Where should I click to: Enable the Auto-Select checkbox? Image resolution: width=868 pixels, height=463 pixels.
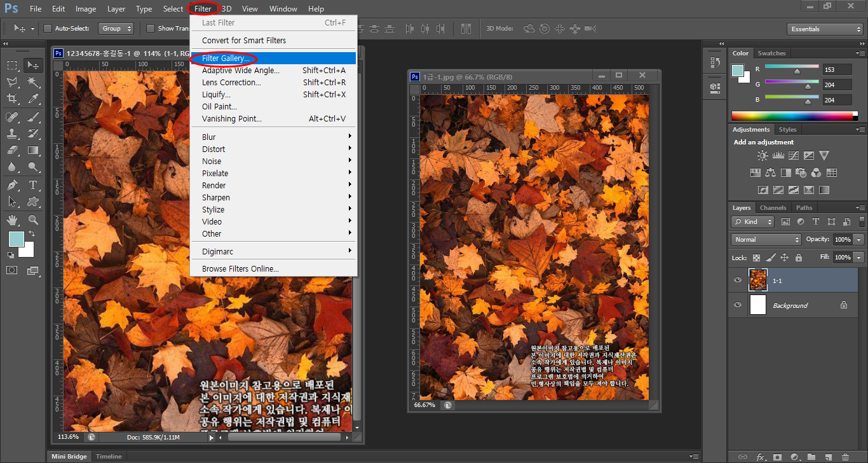click(48, 29)
